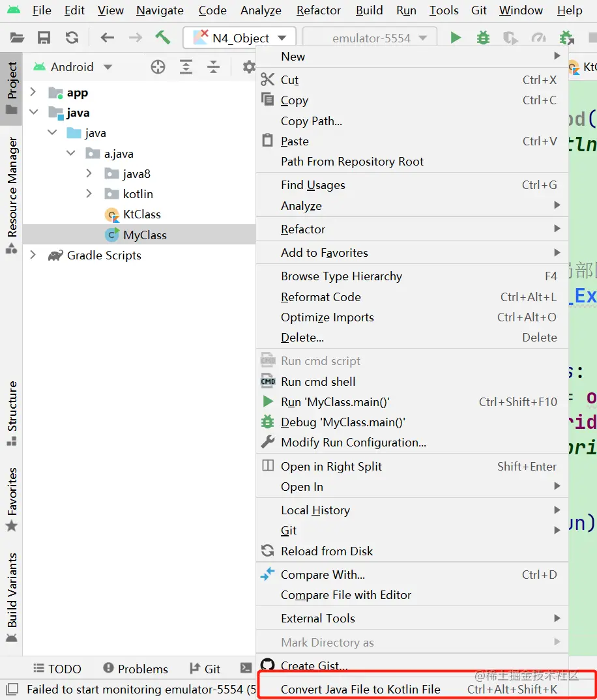
Task: Open the Local History submenu
Action: click(x=412, y=510)
